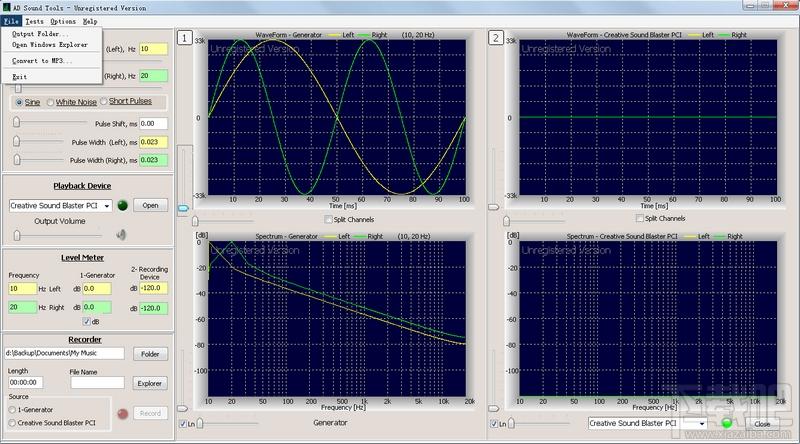The width and height of the screenshot is (800, 444).
Task: Click the Record button
Action: (x=151, y=413)
